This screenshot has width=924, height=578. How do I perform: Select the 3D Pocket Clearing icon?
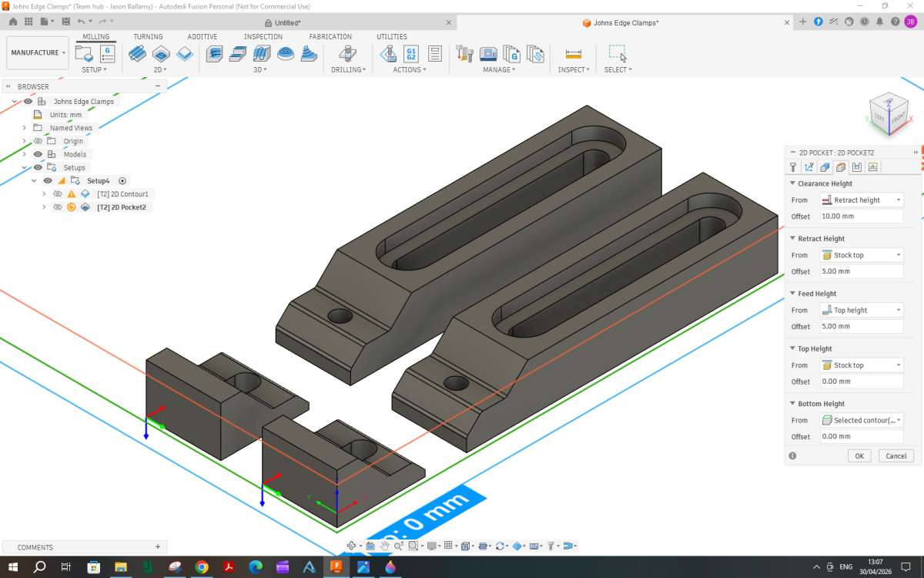click(239, 54)
